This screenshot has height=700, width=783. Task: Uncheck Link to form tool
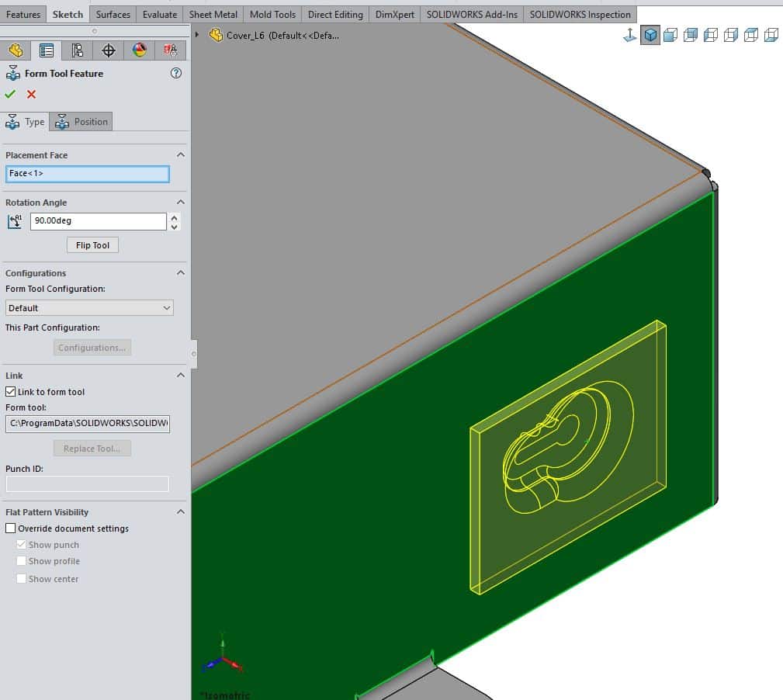tap(11, 391)
